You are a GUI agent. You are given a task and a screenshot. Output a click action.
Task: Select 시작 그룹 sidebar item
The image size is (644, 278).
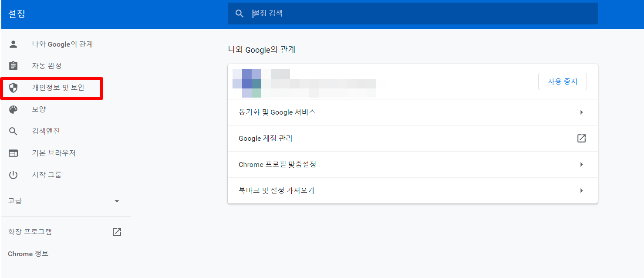pyautogui.click(x=47, y=175)
